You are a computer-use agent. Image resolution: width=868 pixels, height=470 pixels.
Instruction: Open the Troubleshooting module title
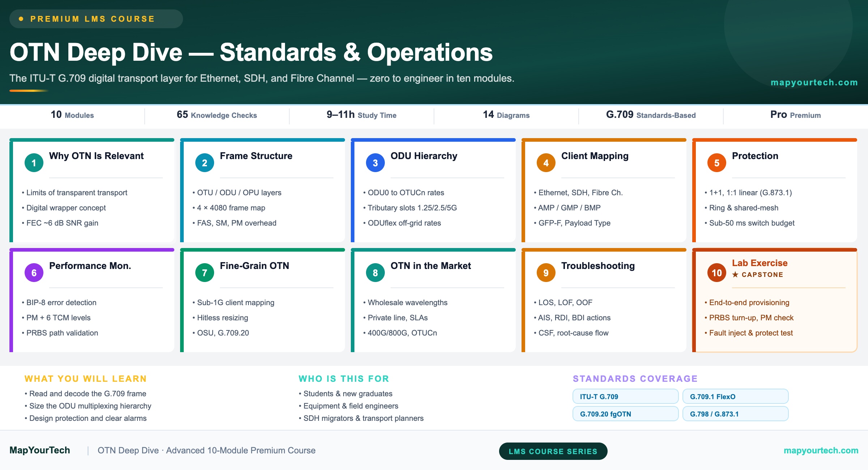point(598,266)
